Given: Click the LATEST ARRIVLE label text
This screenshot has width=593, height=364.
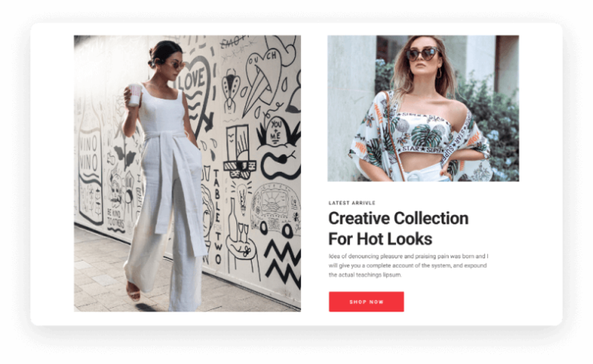Looking at the screenshot, I should click(352, 203).
